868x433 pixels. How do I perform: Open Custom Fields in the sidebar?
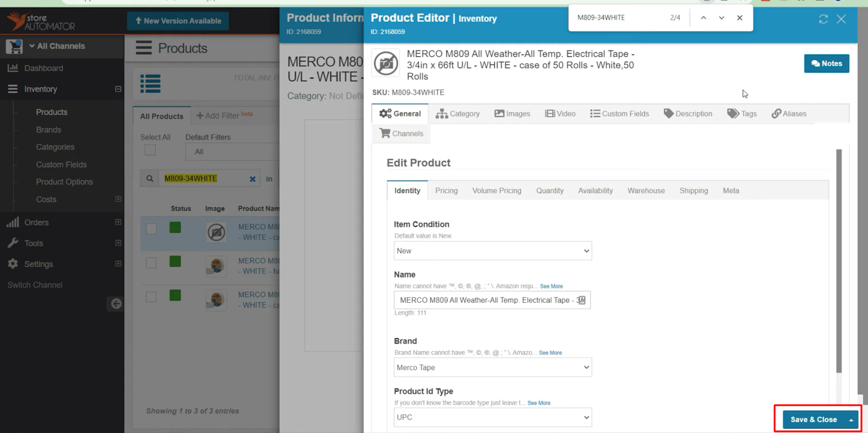61,164
